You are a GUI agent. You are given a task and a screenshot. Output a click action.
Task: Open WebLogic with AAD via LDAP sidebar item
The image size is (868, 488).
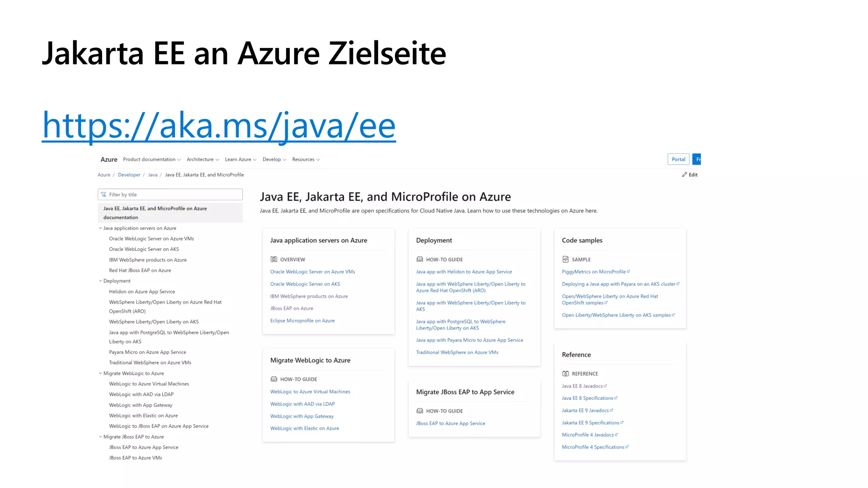tap(141, 394)
